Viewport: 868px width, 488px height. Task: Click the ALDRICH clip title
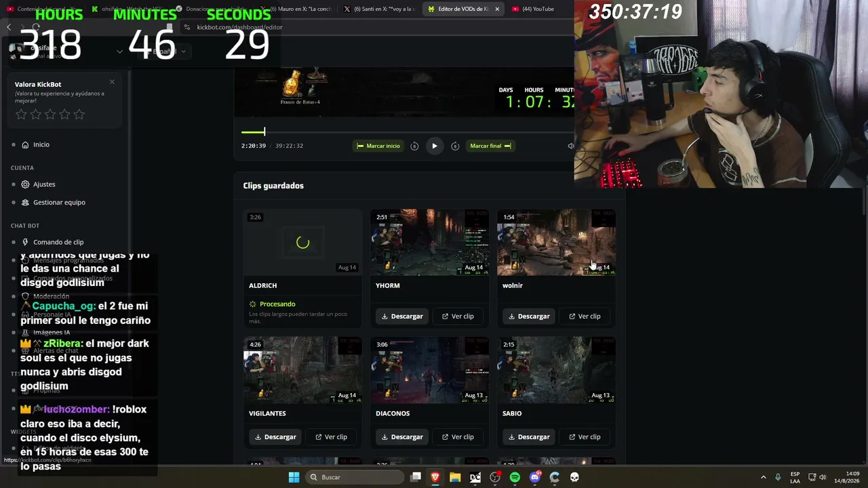point(262,285)
